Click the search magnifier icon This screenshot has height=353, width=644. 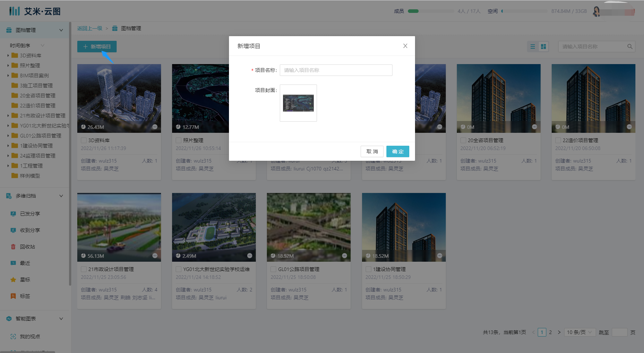[630, 47]
